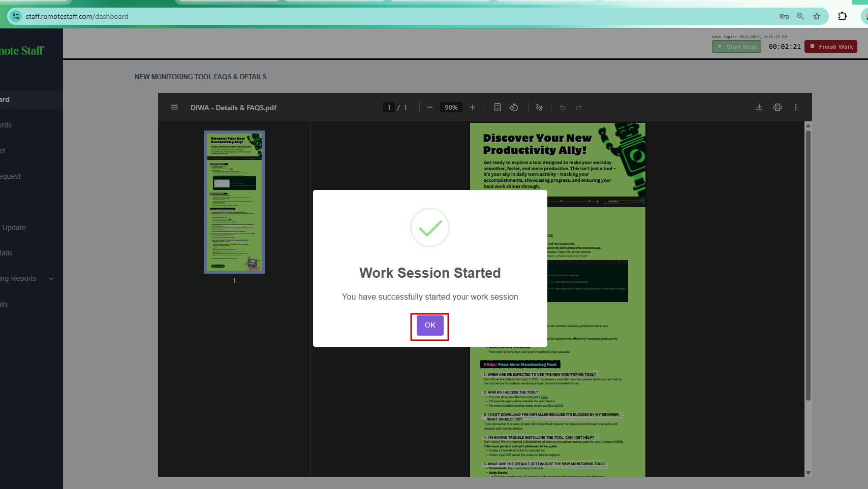Click the PDF zoom percentage field

451,107
